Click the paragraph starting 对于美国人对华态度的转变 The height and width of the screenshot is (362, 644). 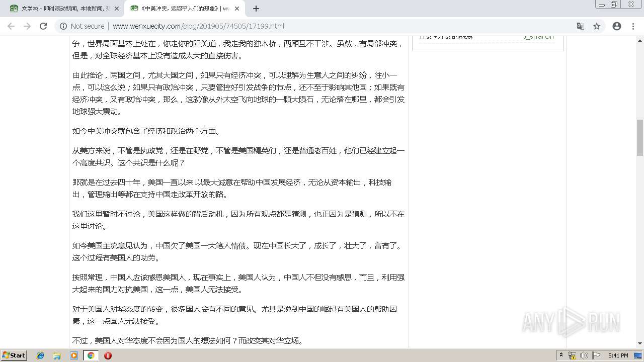pos(234,315)
